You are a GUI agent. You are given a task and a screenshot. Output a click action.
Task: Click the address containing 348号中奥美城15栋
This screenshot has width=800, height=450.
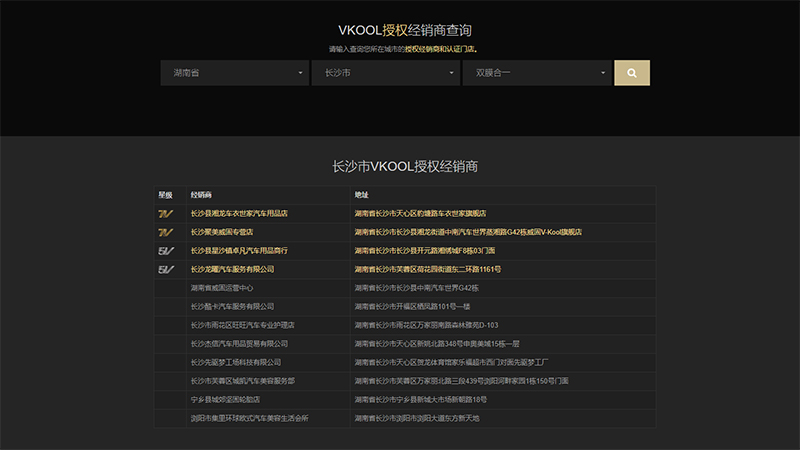coord(437,344)
